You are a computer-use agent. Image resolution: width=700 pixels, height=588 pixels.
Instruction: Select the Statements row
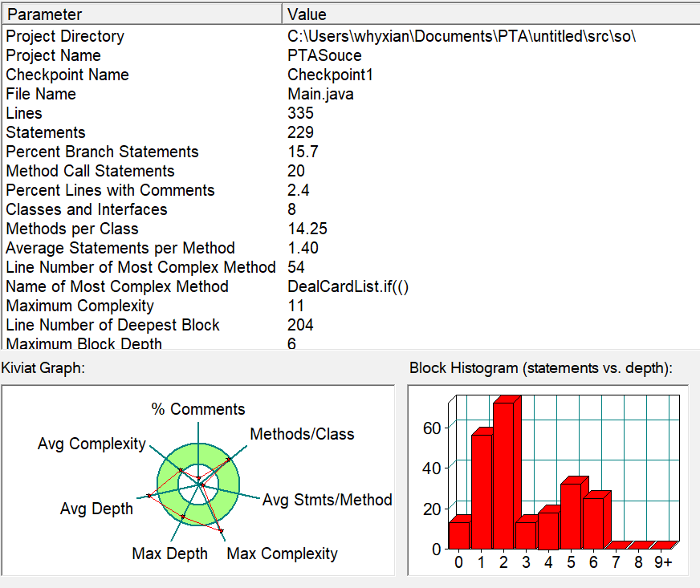pos(350,132)
